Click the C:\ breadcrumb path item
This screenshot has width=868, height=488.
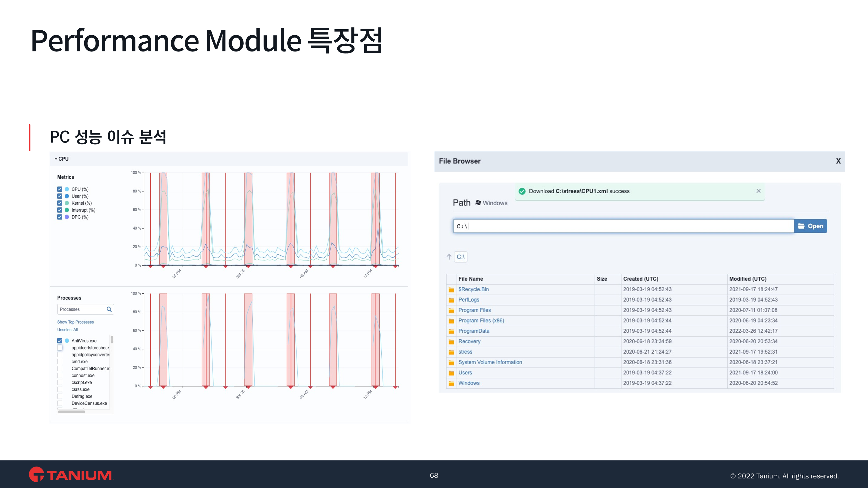460,257
